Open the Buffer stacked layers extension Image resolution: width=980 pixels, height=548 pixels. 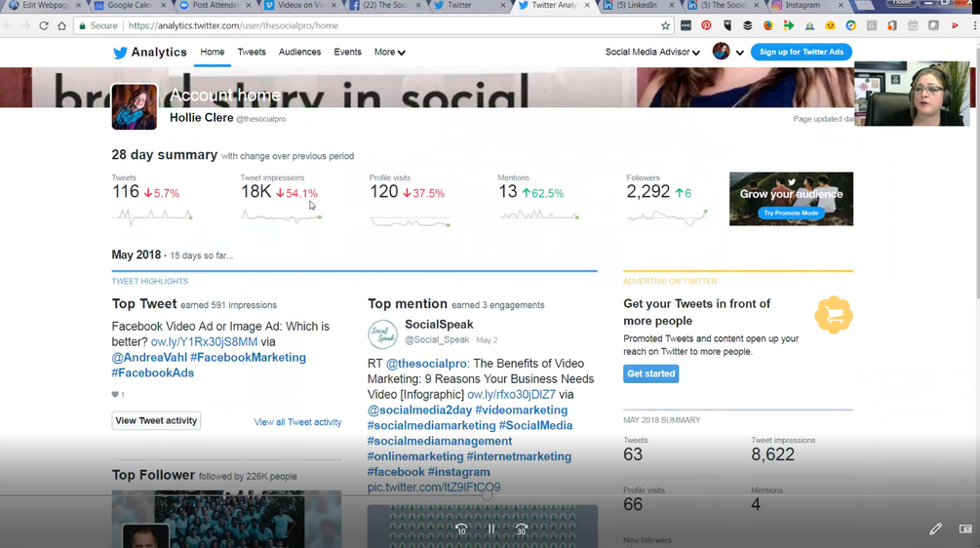click(748, 25)
